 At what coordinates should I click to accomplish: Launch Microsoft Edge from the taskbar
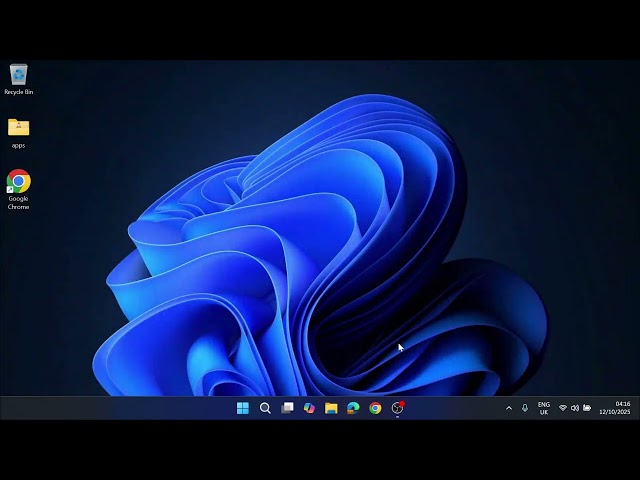353,408
